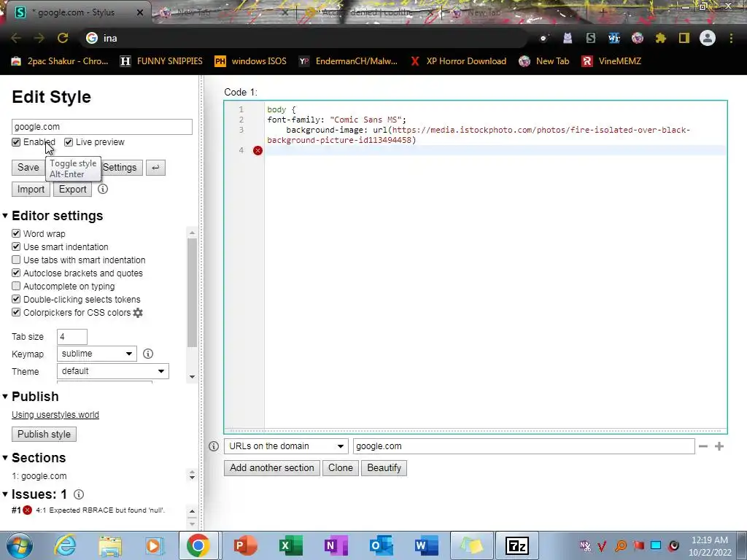
Task: Click the red error marker on line 4
Action: 258,150
